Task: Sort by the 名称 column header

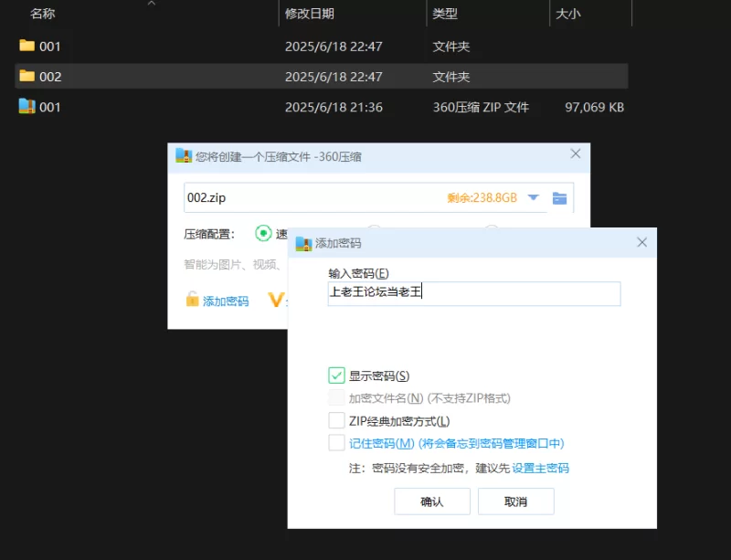Action: click(x=43, y=14)
